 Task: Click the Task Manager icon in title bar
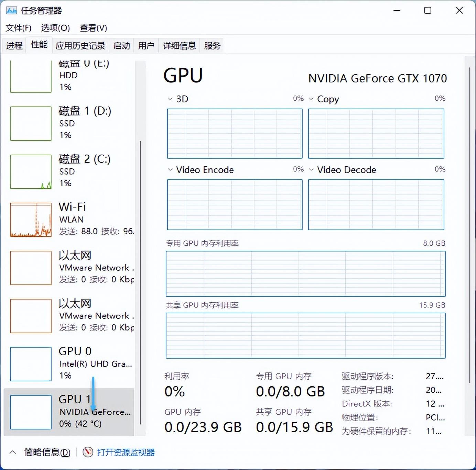pyautogui.click(x=12, y=10)
